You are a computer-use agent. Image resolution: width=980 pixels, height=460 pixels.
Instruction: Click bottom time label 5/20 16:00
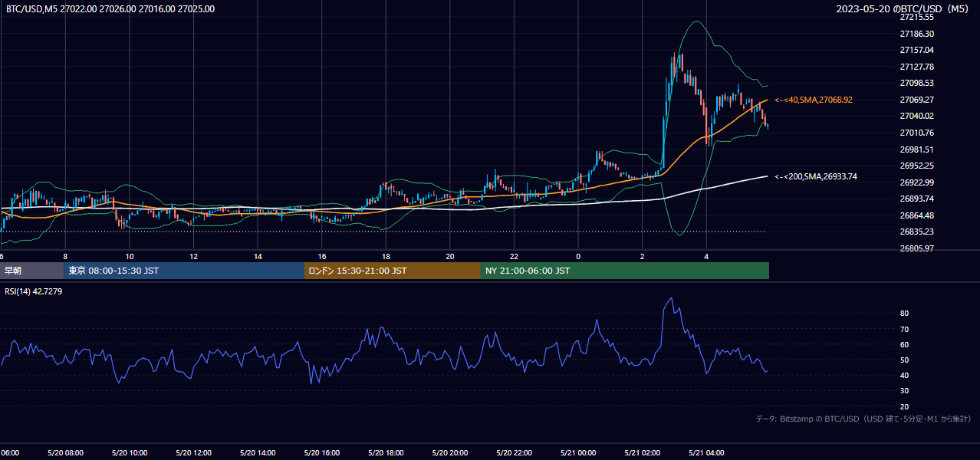[x=321, y=453]
